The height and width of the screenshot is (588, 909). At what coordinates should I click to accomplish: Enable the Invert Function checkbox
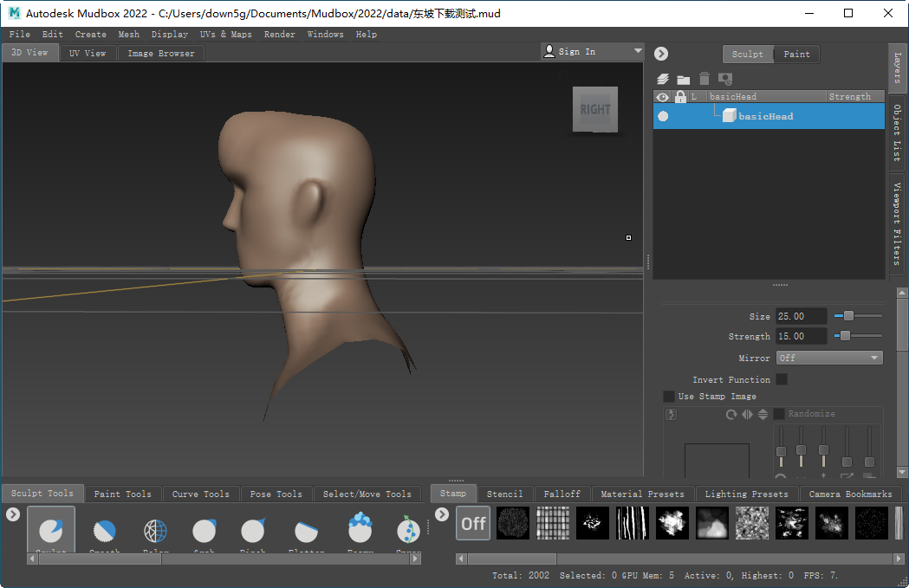pos(781,379)
